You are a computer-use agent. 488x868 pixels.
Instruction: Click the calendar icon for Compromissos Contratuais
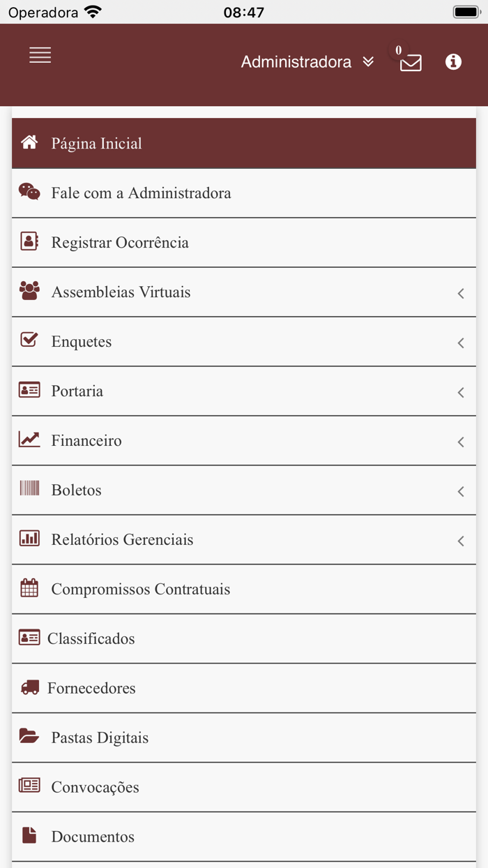pyautogui.click(x=29, y=588)
